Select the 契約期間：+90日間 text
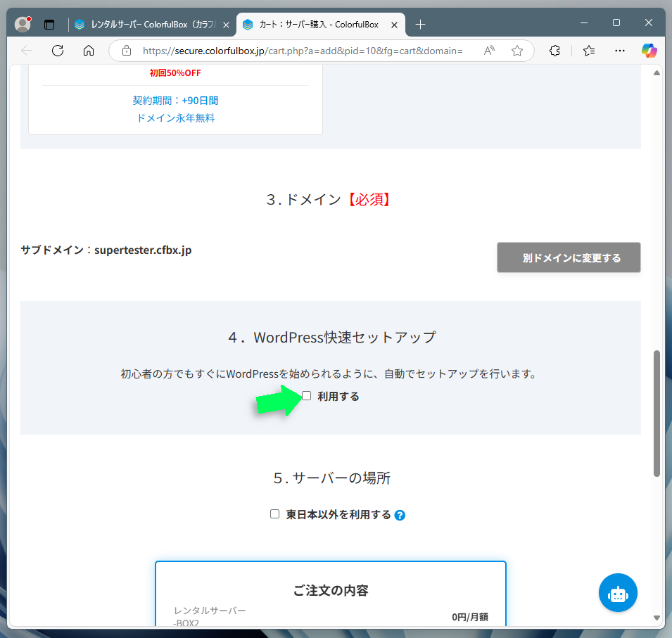This screenshot has width=672, height=638. click(175, 101)
